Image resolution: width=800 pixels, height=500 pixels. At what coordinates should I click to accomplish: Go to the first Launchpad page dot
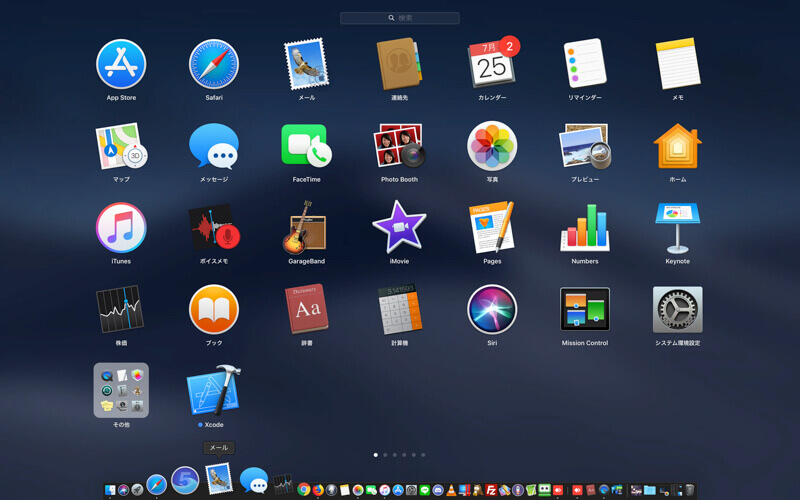pyautogui.click(x=376, y=455)
